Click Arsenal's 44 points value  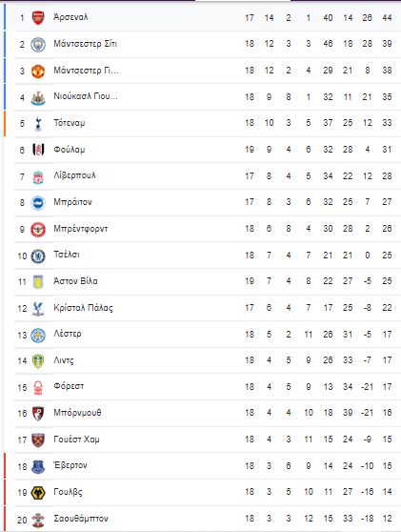[387, 18]
